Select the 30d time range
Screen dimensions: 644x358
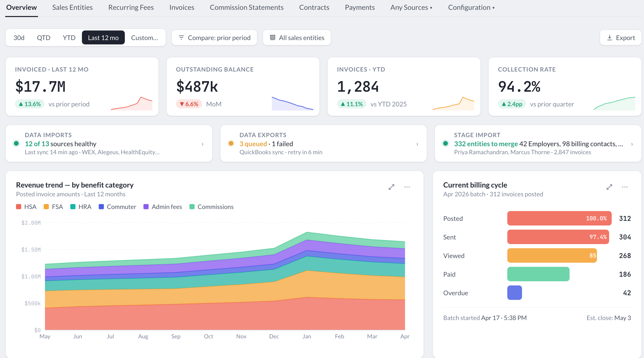click(19, 38)
